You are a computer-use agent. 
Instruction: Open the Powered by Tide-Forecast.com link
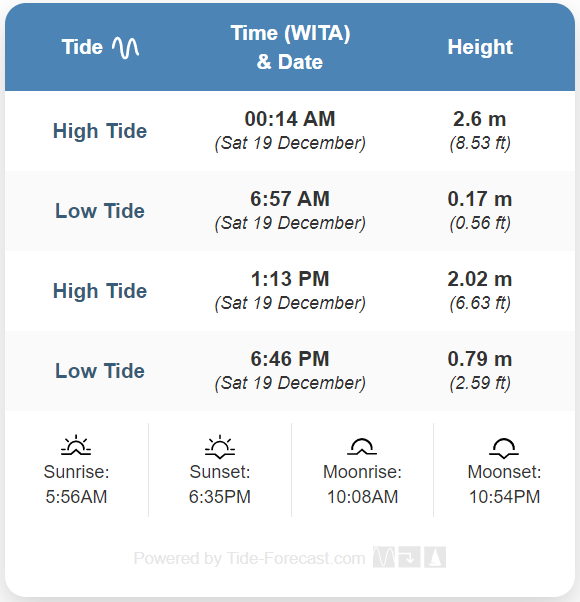click(249, 558)
